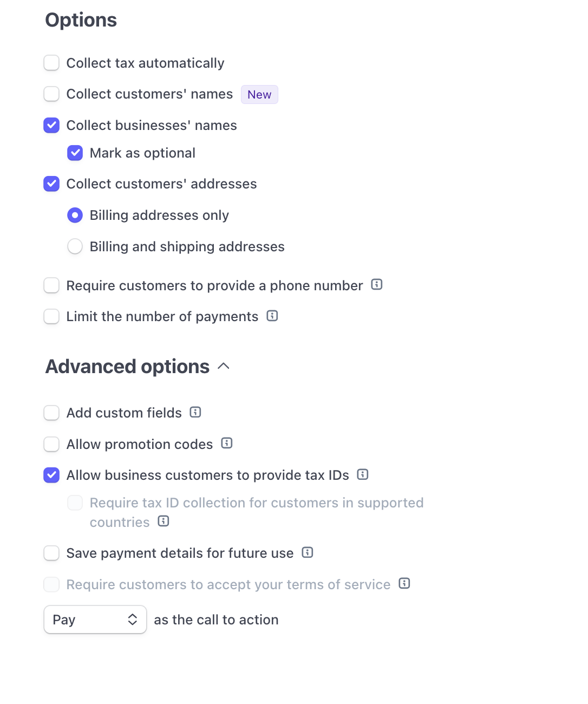Click info icon beside Save payment details

(308, 552)
